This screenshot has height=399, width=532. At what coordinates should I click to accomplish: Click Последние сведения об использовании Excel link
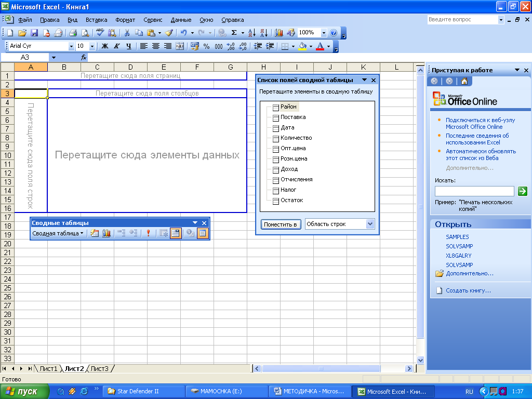coord(477,139)
